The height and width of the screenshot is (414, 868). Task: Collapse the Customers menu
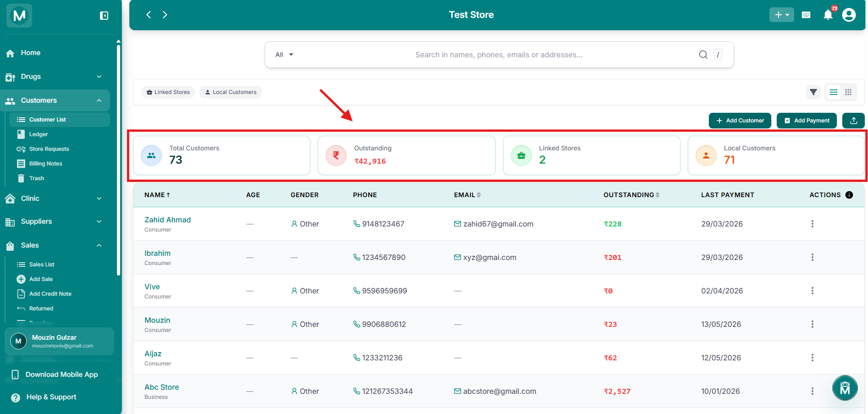(55, 100)
